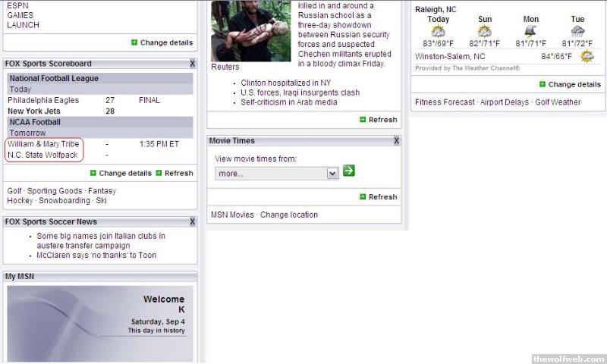This screenshot has width=607, height=364.
Task: Open the movie times location dropdown
Action: click(x=332, y=174)
